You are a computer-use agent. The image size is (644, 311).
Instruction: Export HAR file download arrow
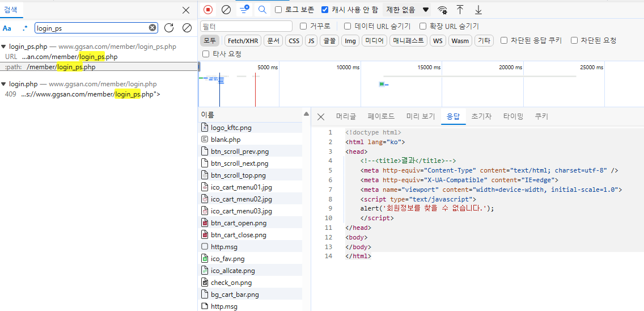pyautogui.click(x=478, y=10)
